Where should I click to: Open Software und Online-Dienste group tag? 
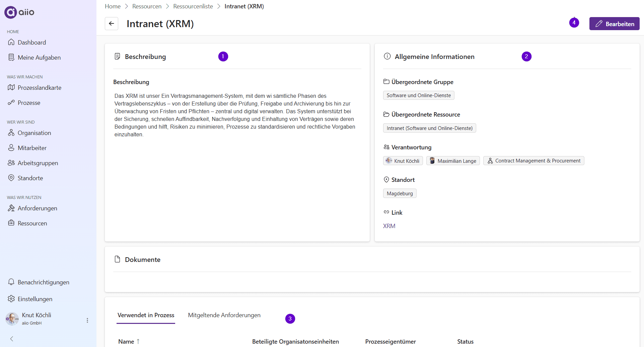[419, 95]
